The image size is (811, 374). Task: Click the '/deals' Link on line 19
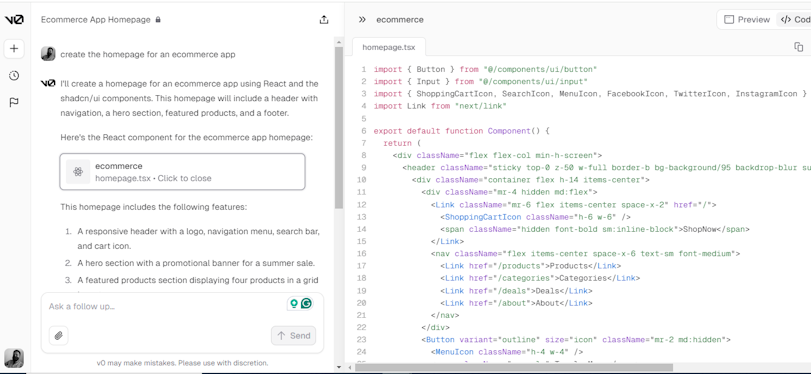point(516,291)
